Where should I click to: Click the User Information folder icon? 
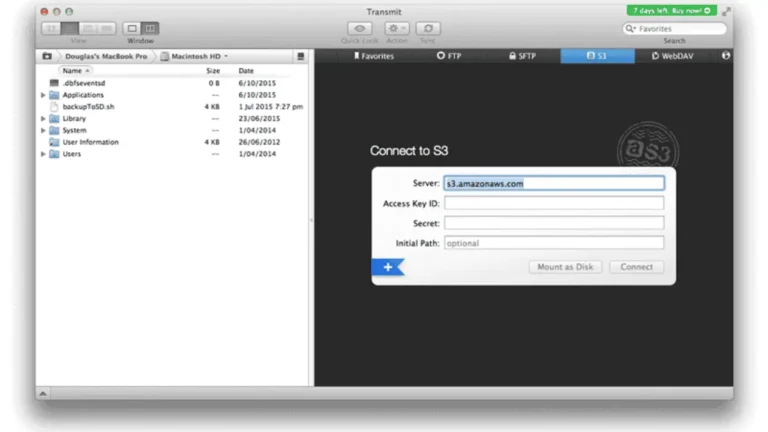(54, 142)
